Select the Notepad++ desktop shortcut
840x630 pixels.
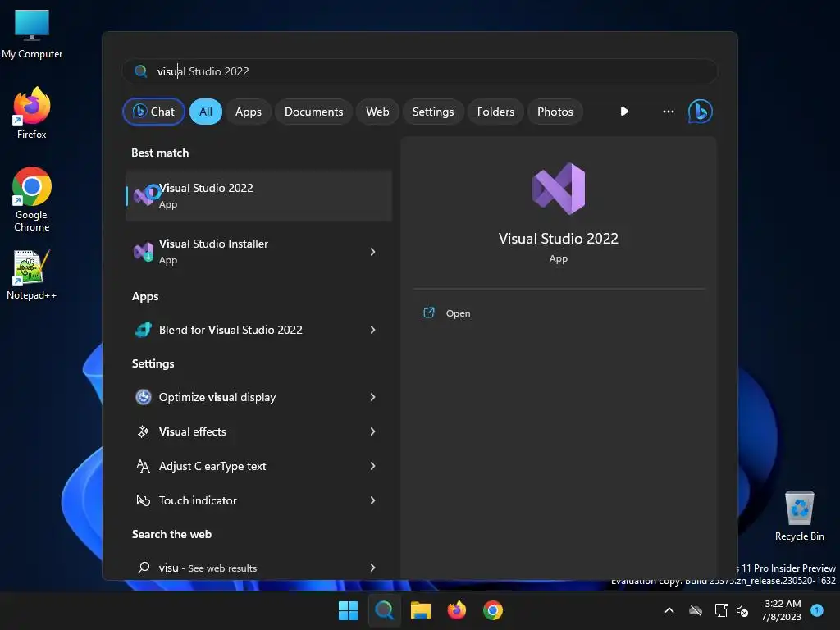click(32, 274)
